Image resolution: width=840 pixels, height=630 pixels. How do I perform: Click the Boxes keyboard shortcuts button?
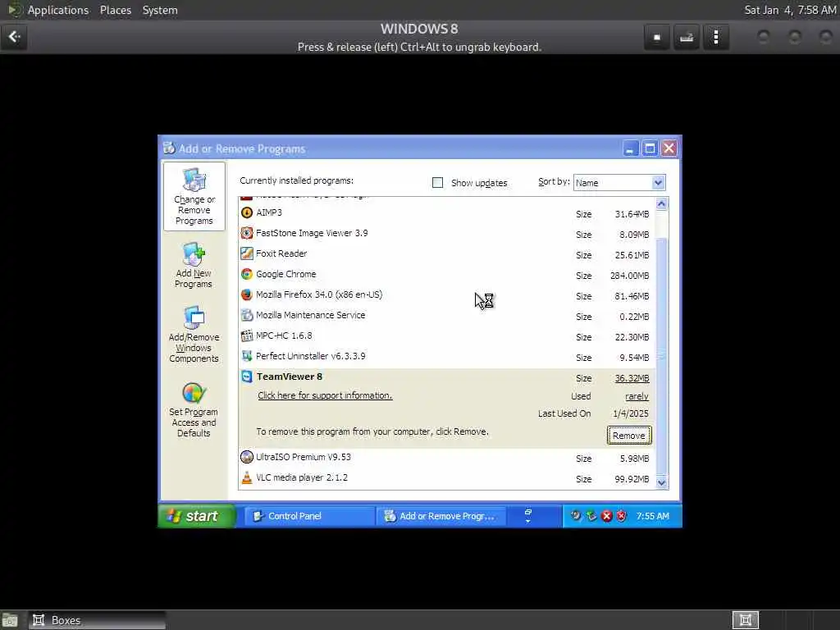[x=687, y=37]
